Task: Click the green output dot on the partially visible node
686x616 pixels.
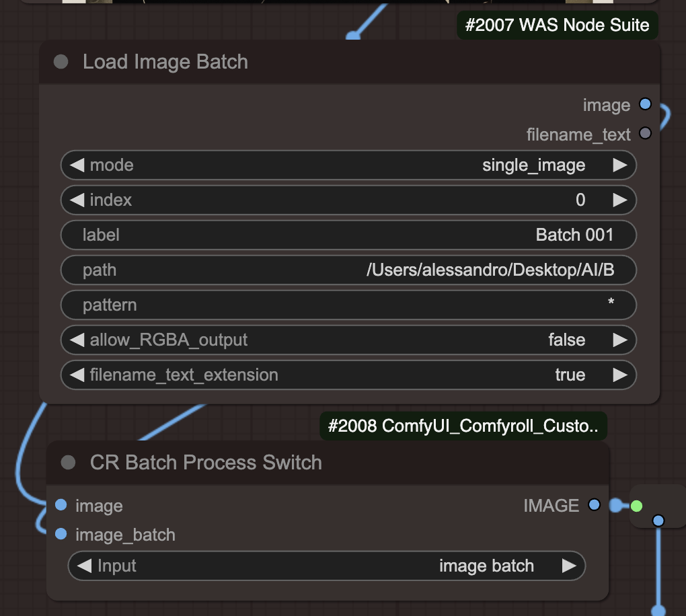Action: [x=636, y=507]
